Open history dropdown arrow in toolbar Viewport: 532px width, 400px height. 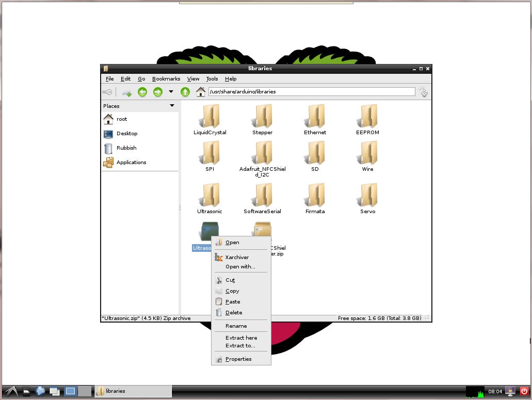171,91
